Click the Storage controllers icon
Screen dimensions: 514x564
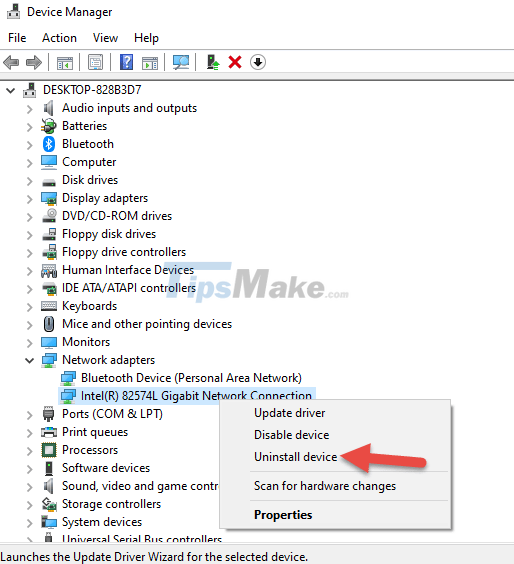click(x=49, y=504)
